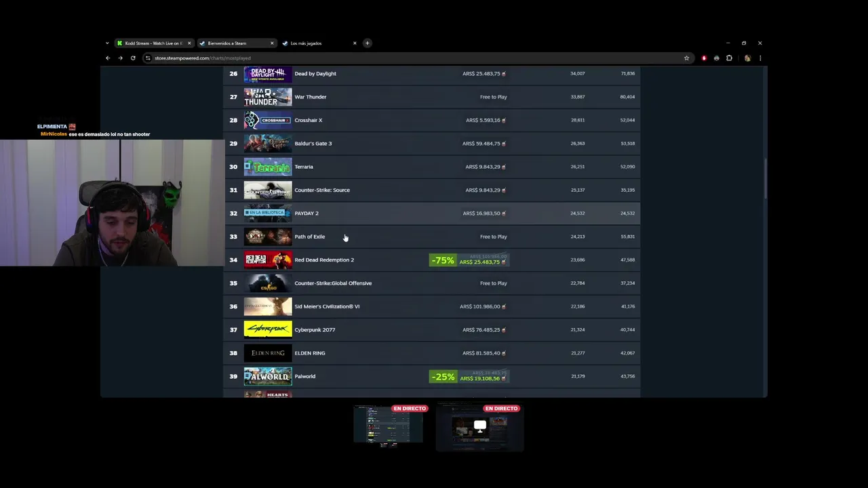Click the red extension icon in toolbar
This screenshot has height=488, width=868.
[x=704, y=58]
